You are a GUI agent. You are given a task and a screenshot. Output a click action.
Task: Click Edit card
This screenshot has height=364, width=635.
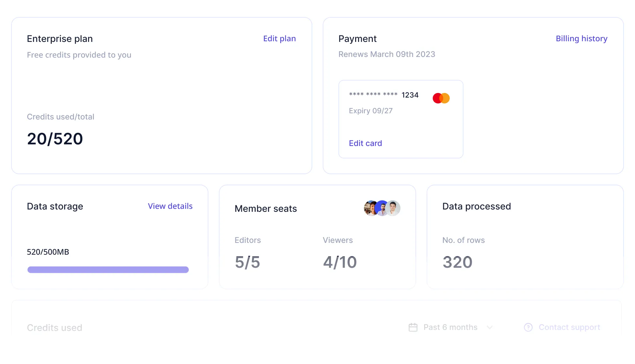365,143
